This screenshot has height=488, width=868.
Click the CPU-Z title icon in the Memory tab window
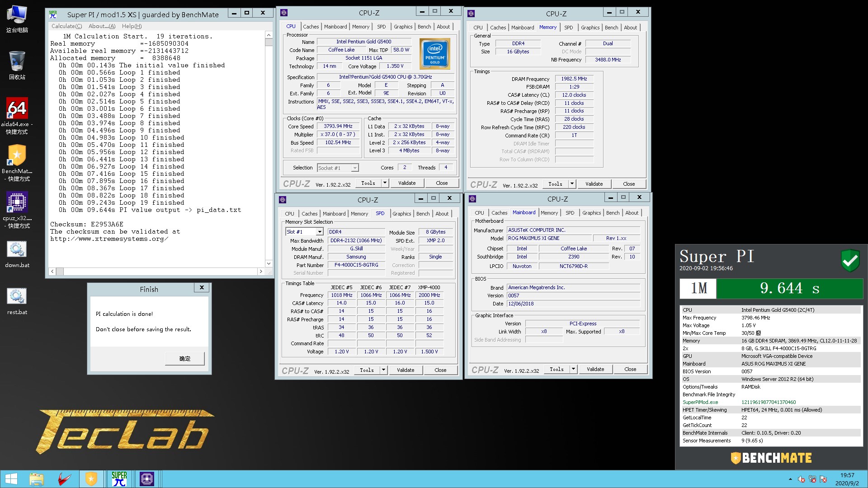[x=471, y=14]
